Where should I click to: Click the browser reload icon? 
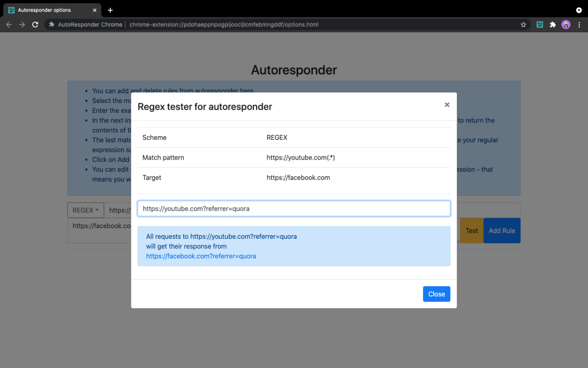tap(35, 24)
